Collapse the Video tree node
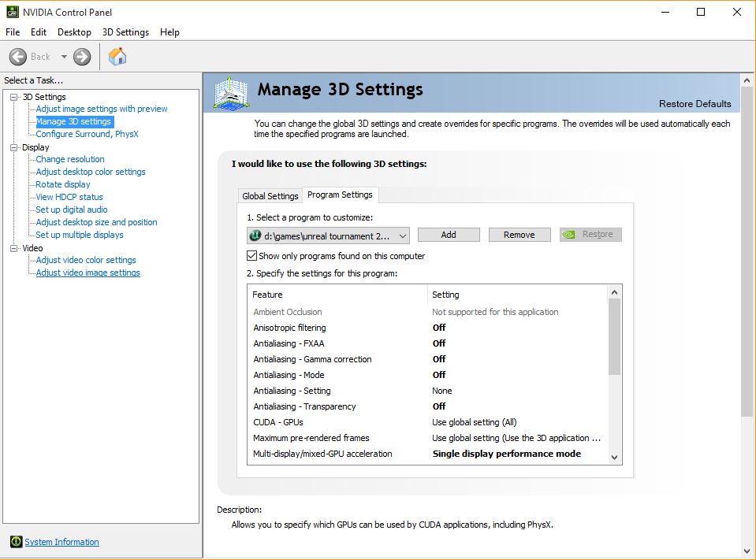The image size is (756, 560). point(13,248)
